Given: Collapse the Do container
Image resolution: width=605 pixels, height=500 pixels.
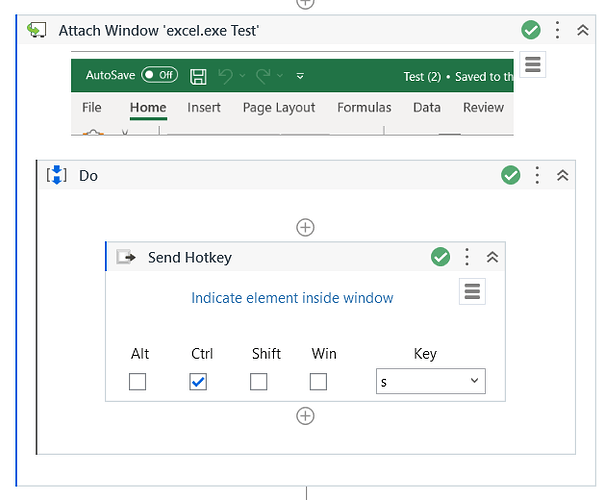Looking at the screenshot, I should point(563,175).
